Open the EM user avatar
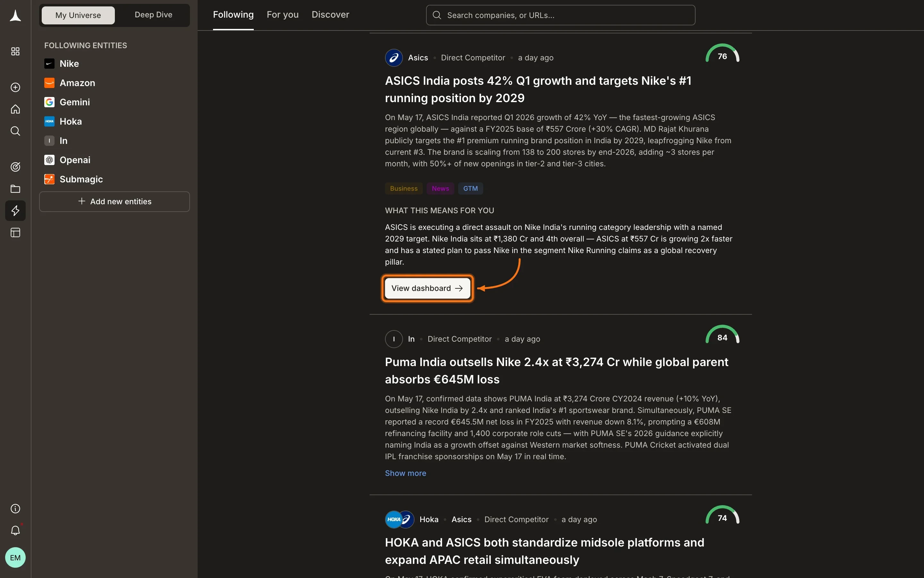924x578 pixels. [x=15, y=558]
